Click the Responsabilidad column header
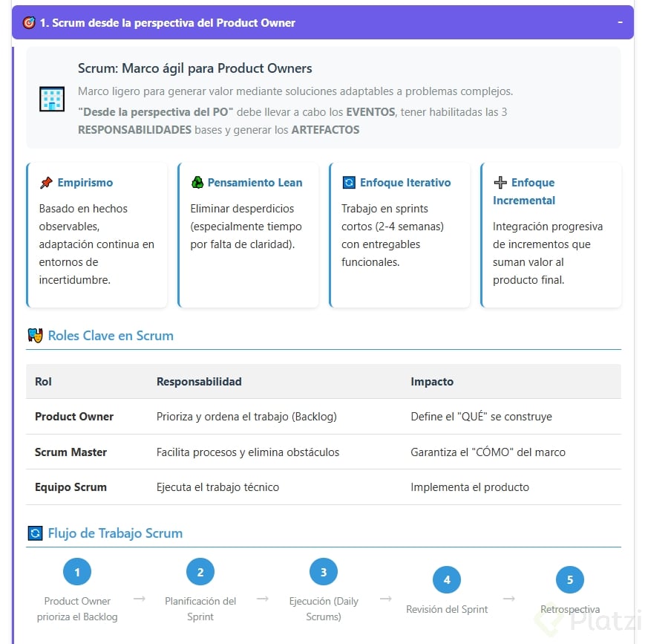Viewport: 648px width, 644px height. [x=199, y=382]
